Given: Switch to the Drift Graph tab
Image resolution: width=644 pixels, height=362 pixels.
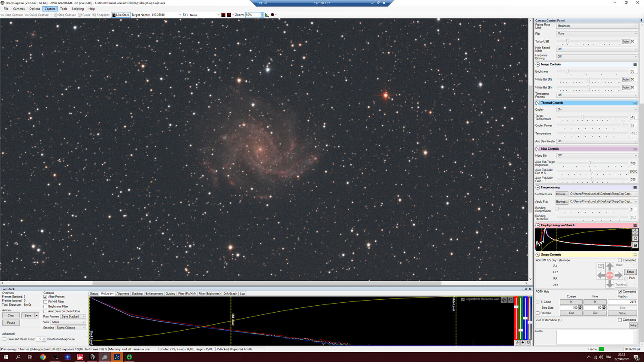Looking at the screenshot, I should [x=230, y=294].
